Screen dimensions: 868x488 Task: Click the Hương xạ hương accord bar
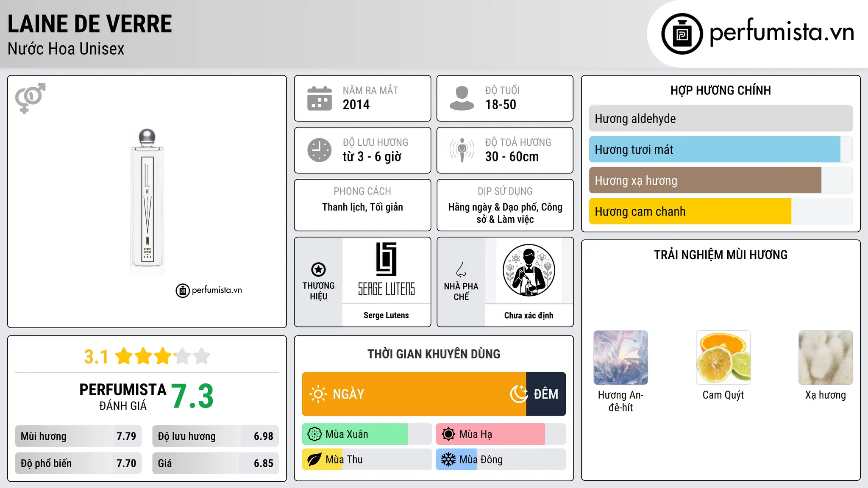pyautogui.click(x=721, y=180)
